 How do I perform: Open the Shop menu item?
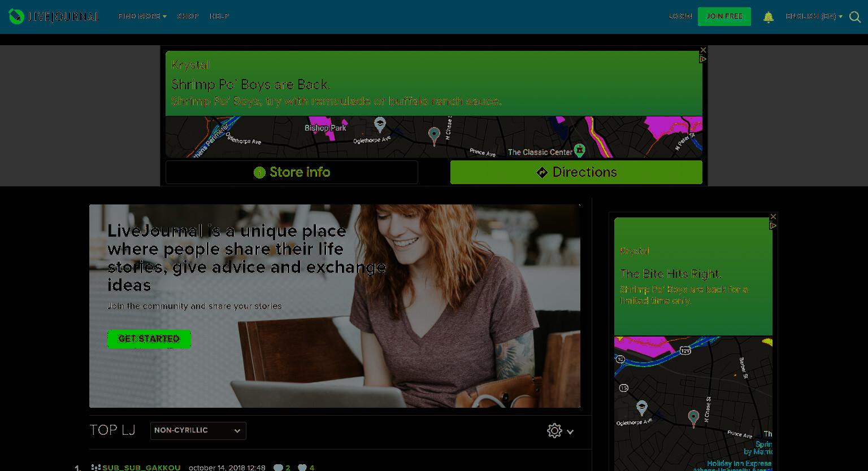click(x=188, y=16)
